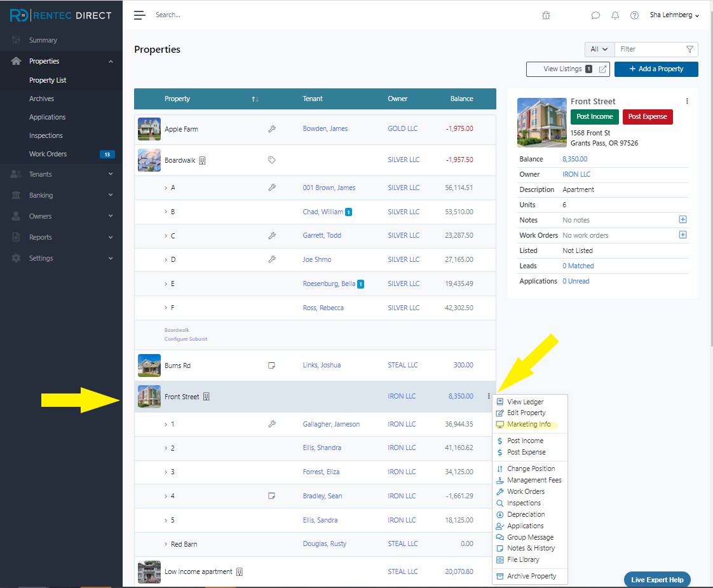
Task: Click the note icon on Burns Rd row
Action: [x=271, y=365]
